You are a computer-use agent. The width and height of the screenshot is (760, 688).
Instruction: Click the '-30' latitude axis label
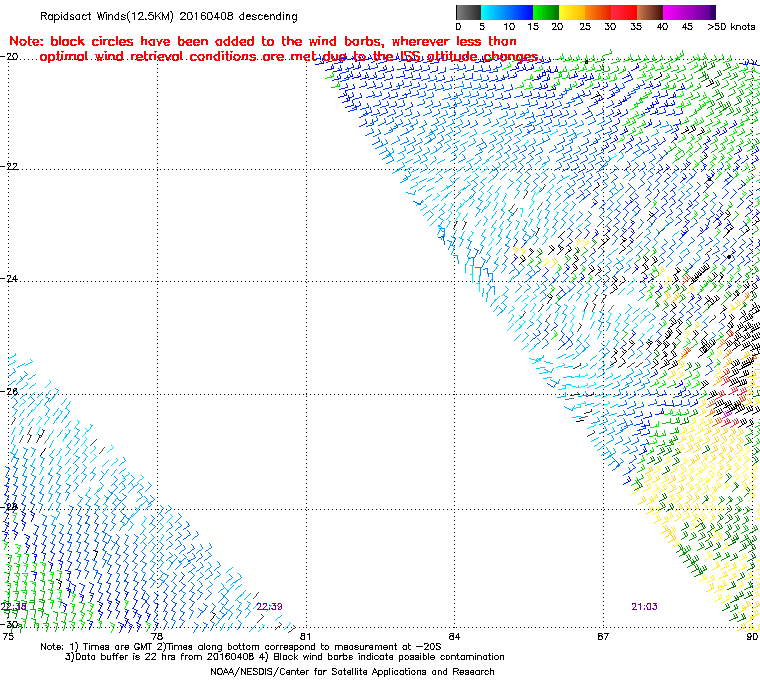[10, 624]
